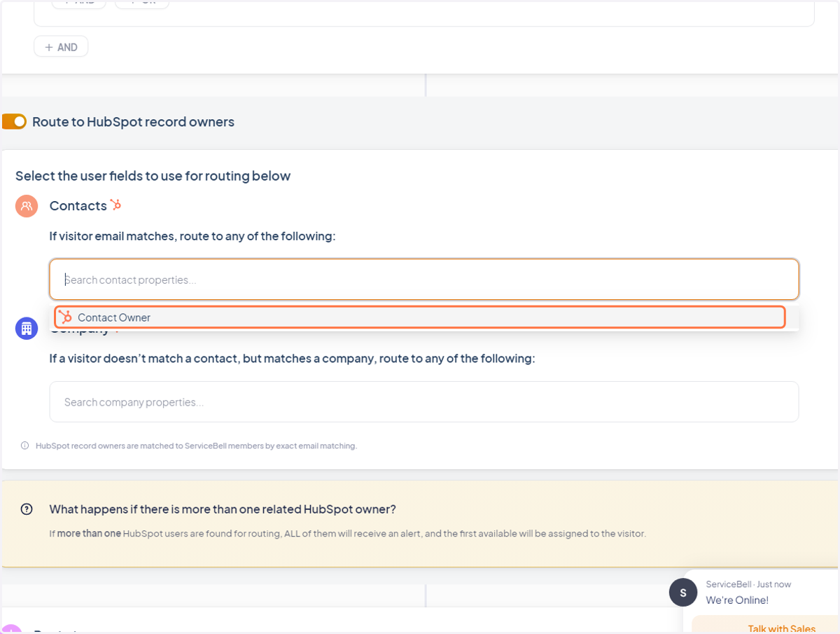The height and width of the screenshot is (634, 840).
Task: Click 'What happens if there is more than one' heading
Action: pyautogui.click(x=223, y=509)
